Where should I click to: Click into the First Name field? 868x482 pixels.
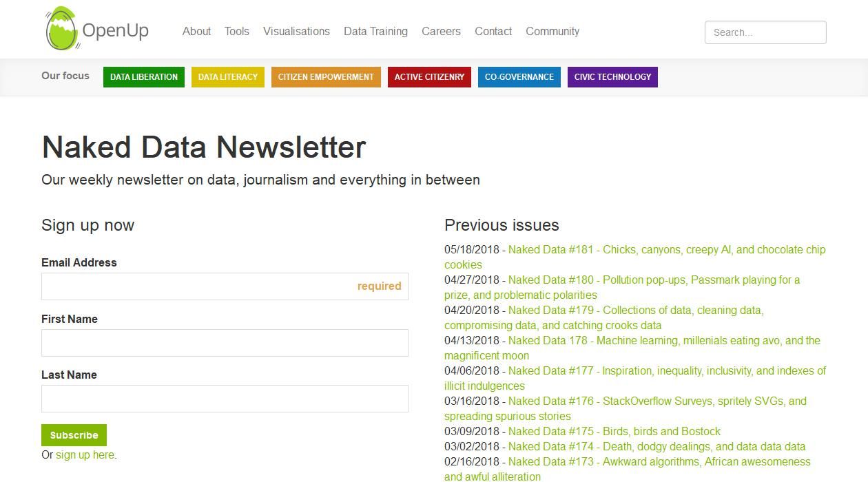click(225, 343)
